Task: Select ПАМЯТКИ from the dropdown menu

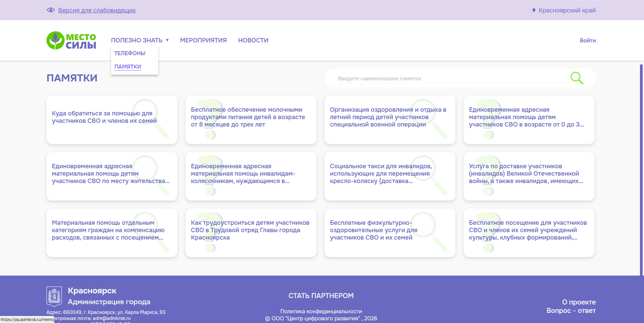Action: (128, 67)
